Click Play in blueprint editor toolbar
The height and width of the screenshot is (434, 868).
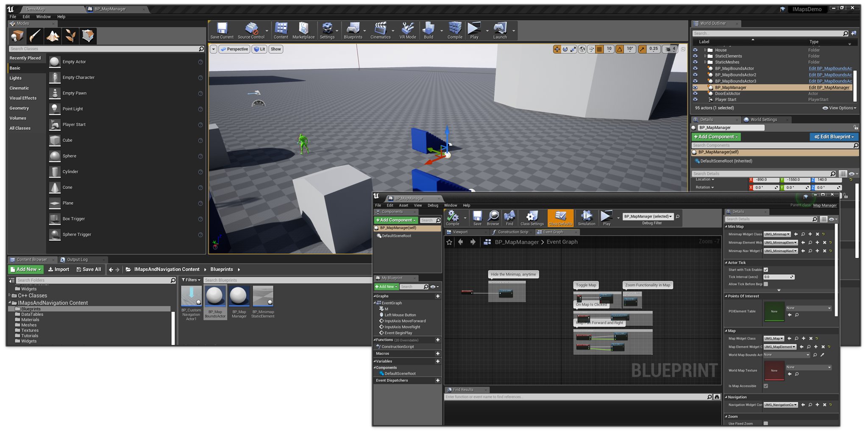pos(606,218)
